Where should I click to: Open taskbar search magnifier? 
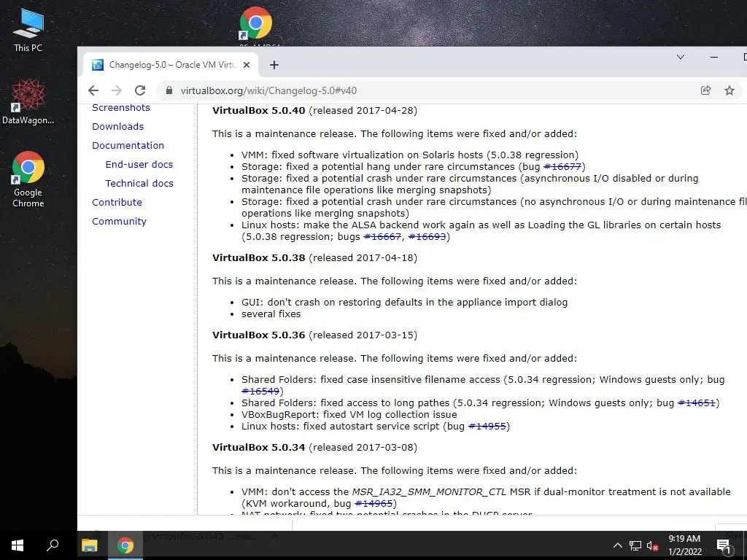[53, 545]
